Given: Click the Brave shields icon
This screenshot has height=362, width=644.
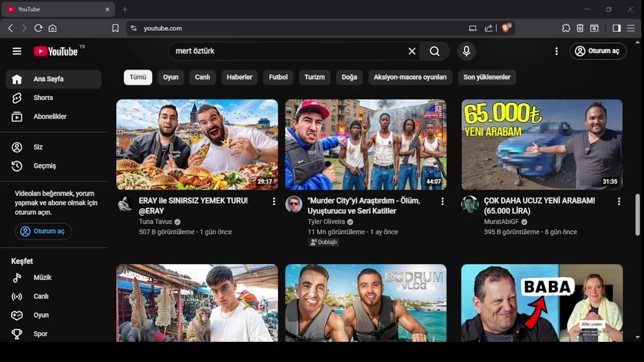Looking at the screenshot, I should (506, 28).
